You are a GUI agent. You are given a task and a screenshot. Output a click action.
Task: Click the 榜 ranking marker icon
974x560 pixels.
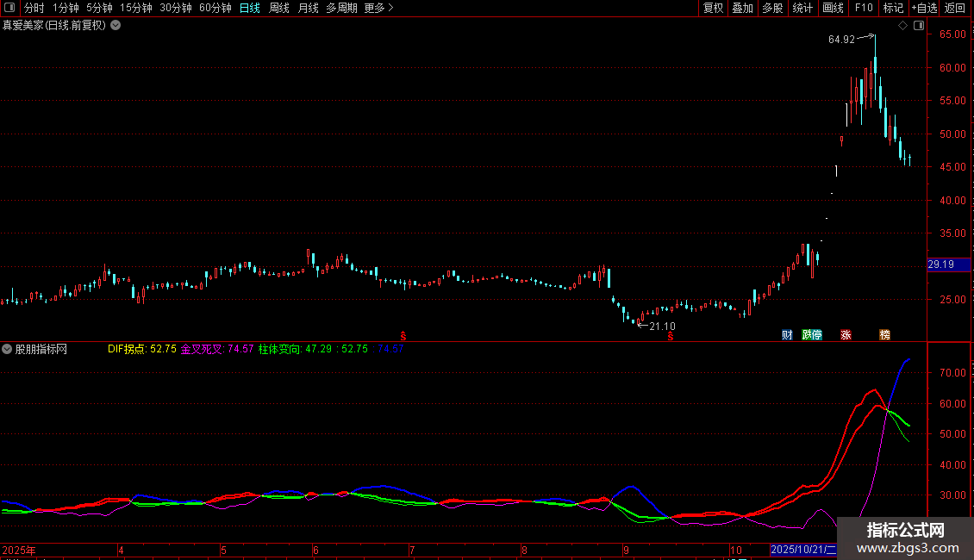point(885,335)
